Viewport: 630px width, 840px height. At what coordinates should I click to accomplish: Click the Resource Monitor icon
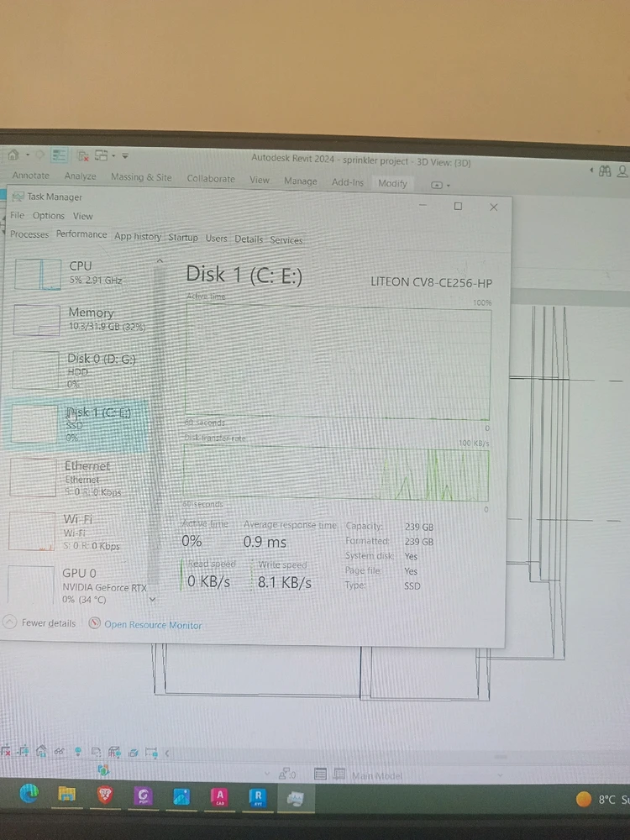(95, 624)
